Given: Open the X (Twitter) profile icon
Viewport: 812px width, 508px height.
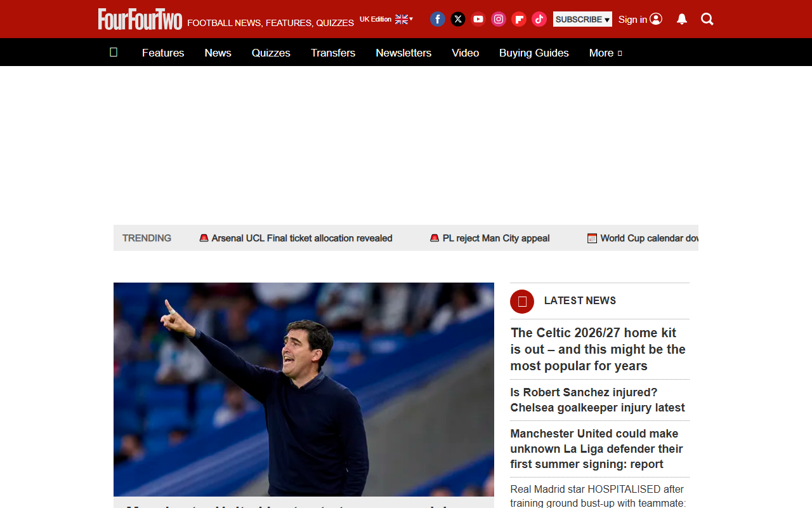Looking at the screenshot, I should [458, 19].
